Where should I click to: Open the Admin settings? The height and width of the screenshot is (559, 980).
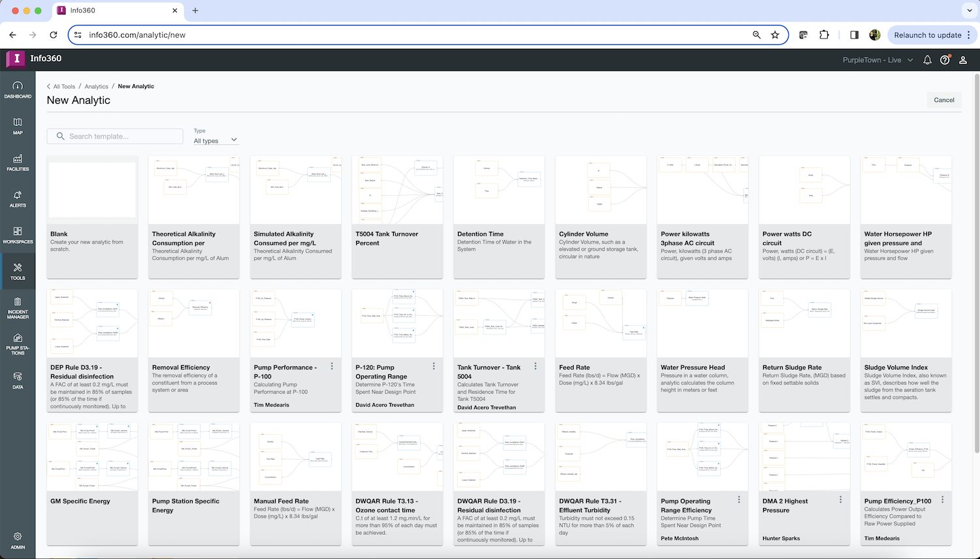click(x=18, y=540)
